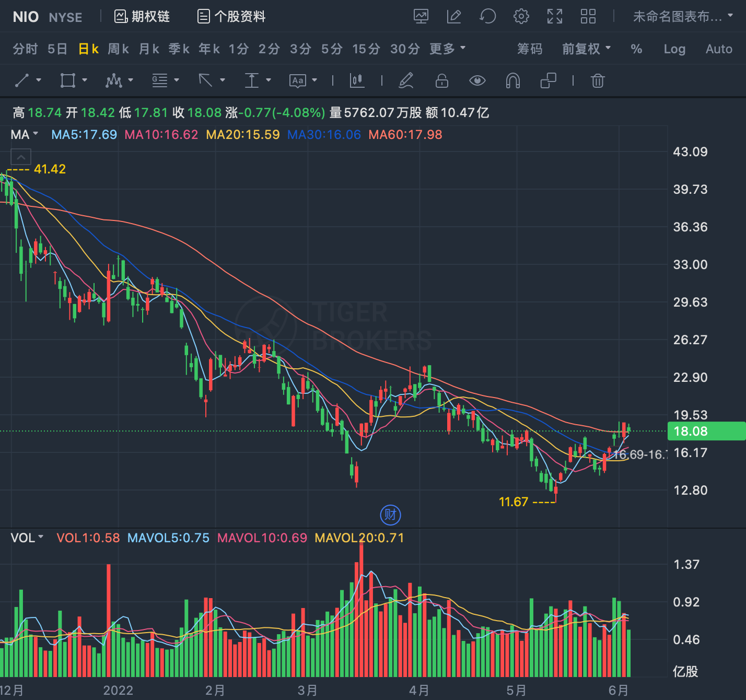Toggle the lock drawings icon
The width and height of the screenshot is (746, 700).
point(442,80)
